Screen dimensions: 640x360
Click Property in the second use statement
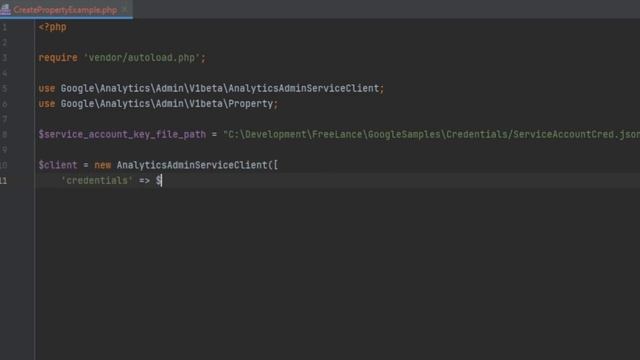[x=250, y=104]
